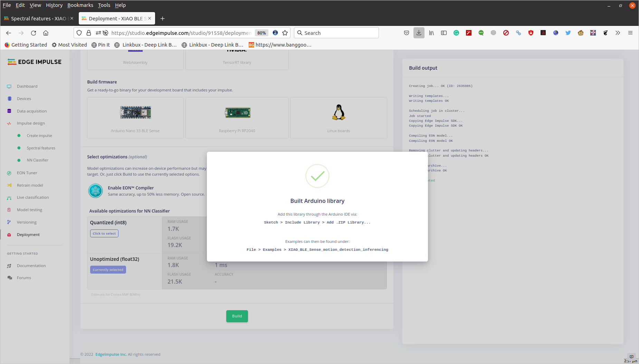
Task: Close the Spectral features tab
Action: pyautogui.click(x=72, y=19)
